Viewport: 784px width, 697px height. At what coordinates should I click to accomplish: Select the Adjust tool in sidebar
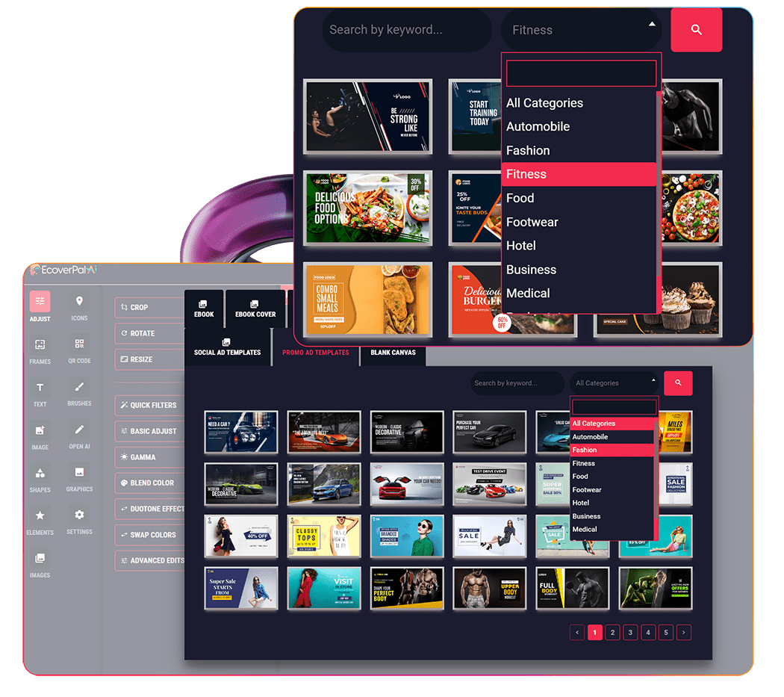(x=40, y=306)
